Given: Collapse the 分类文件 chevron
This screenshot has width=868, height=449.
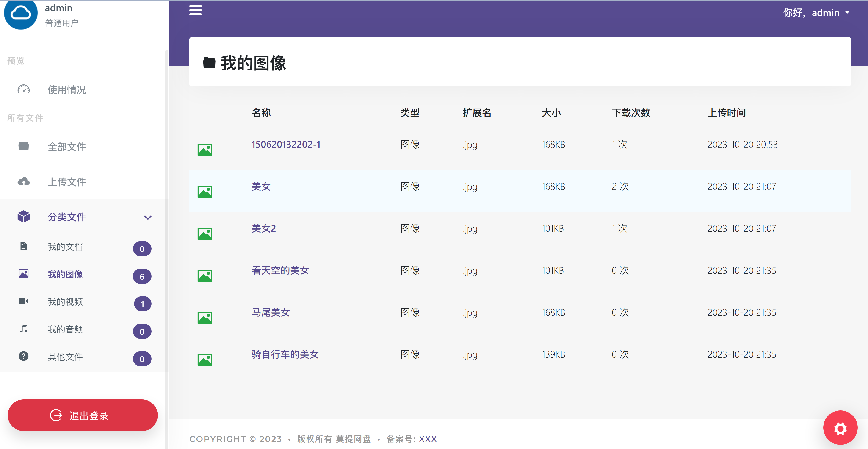Looking at the screenshot, I should coord(148,218).
